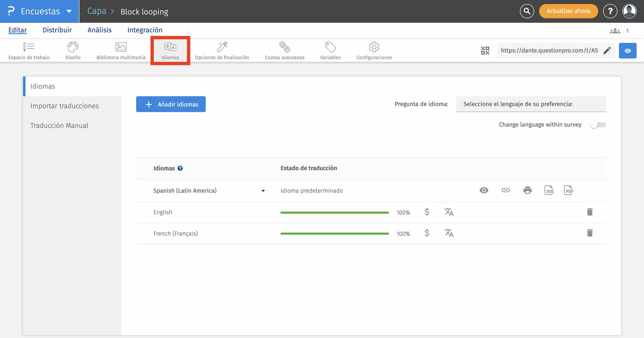Image resolution: width=644 pixels, height=338 pixels.
Task: Click Añadir idiomas button
Action: point(171,104)
